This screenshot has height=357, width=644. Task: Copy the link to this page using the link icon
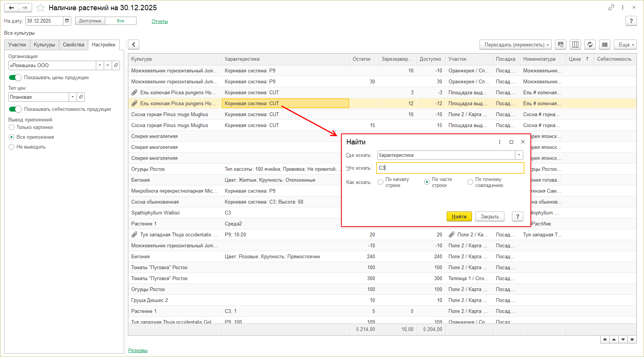click(611, 8)
